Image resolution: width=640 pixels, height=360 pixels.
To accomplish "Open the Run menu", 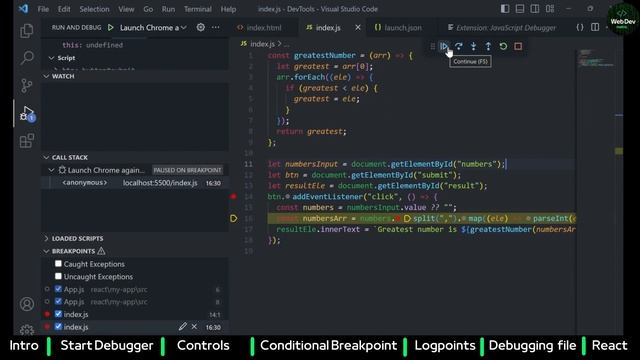I will [168, 9].
